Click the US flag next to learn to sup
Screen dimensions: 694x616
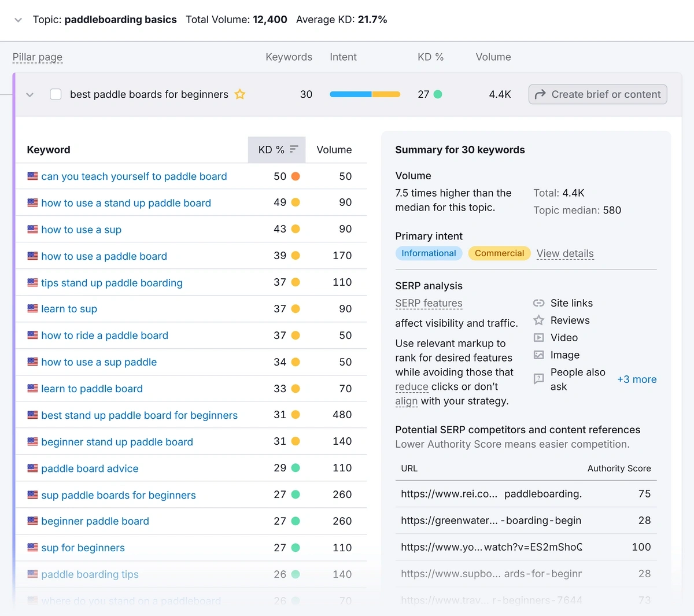click(33, 309)
